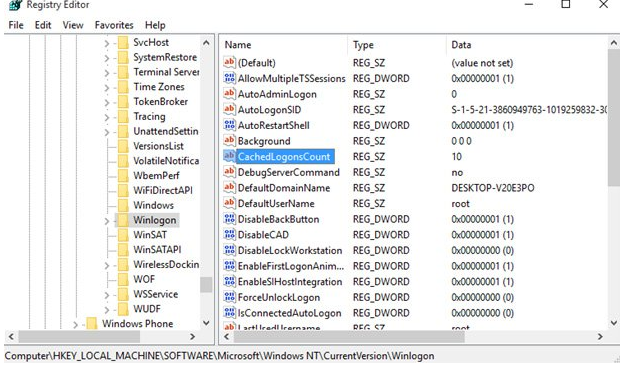This screenshot has height=366, width=621.
Task: Expand the Windows Phone tree node
Action: coord(75,324)
